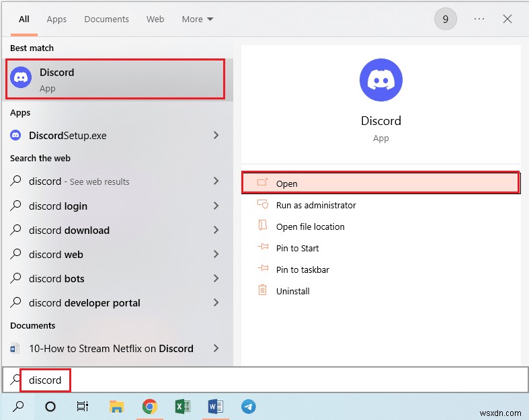Click the magnifier icon beside 'discord download'

(x=15, y=230)
